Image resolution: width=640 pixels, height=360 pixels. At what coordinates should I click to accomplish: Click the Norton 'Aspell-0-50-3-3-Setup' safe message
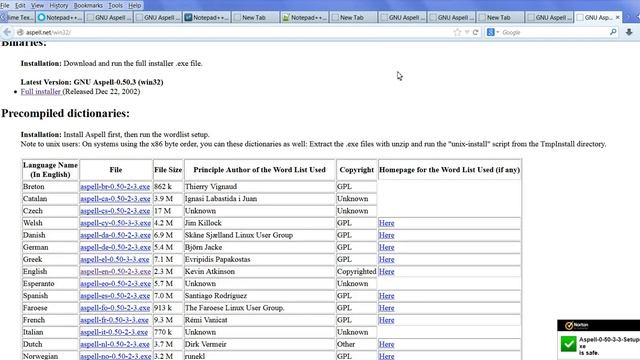click(609, 346)
